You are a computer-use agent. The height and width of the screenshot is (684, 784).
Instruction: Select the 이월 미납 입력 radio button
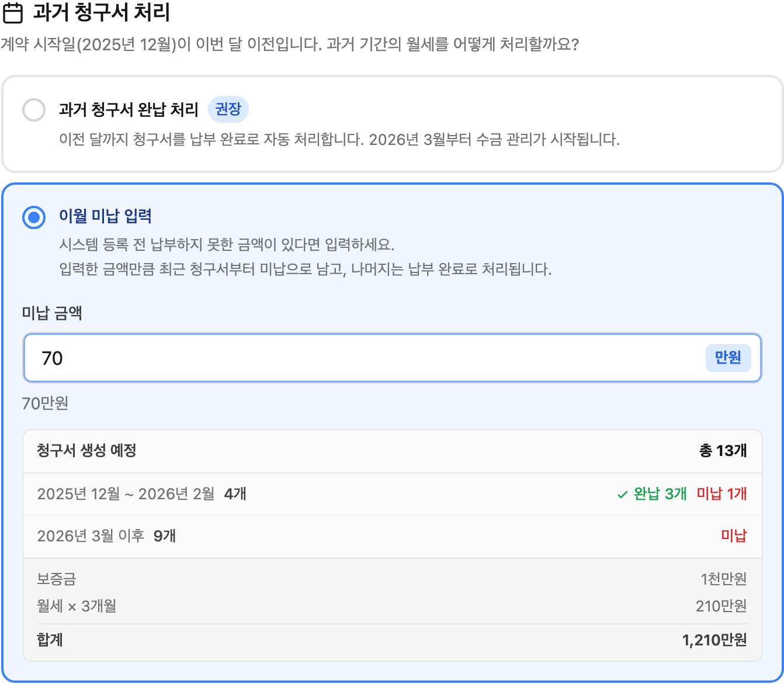point(34,217)
